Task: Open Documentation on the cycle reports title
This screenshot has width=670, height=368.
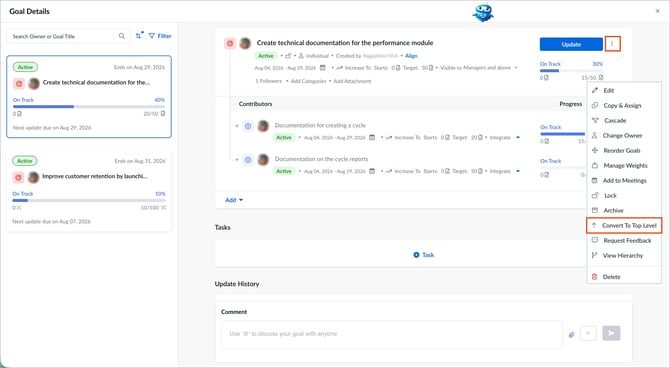Action: pyautogui.click(x=321, y=159)
